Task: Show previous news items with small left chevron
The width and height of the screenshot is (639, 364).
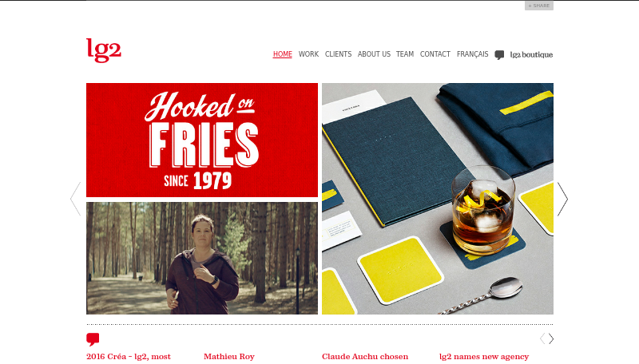Action: [542, 338]
